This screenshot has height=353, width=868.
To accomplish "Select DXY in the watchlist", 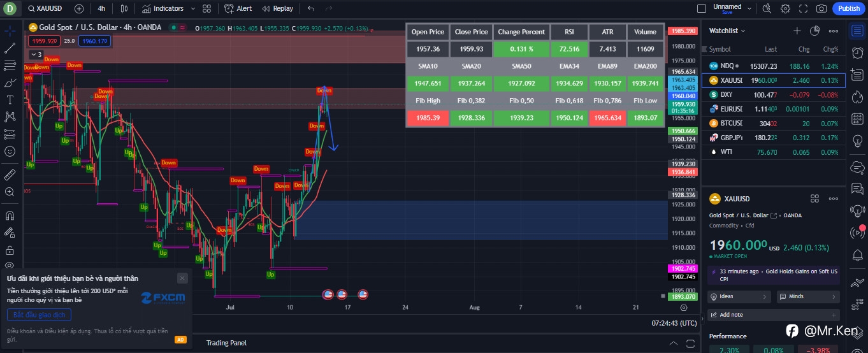I will click(x=773, y=94).
